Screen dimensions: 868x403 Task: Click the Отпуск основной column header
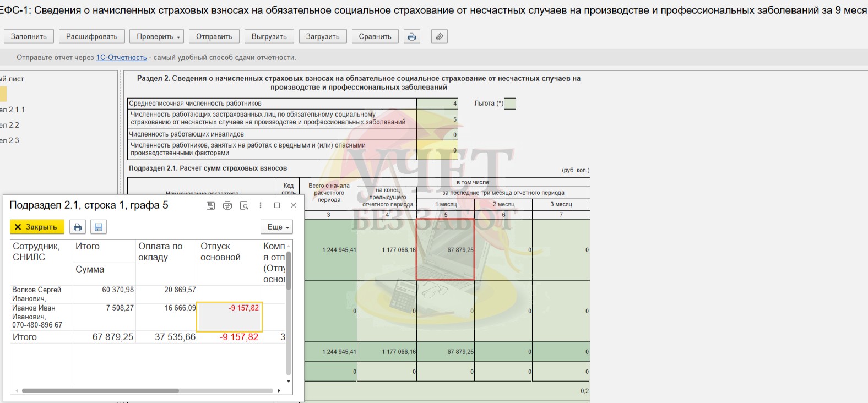229,262
